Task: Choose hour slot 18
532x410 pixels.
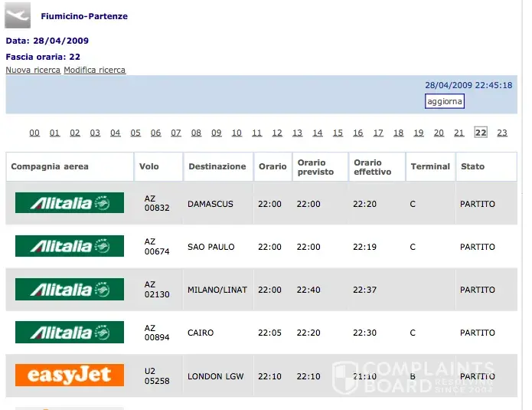Action: tap(398, 133)
